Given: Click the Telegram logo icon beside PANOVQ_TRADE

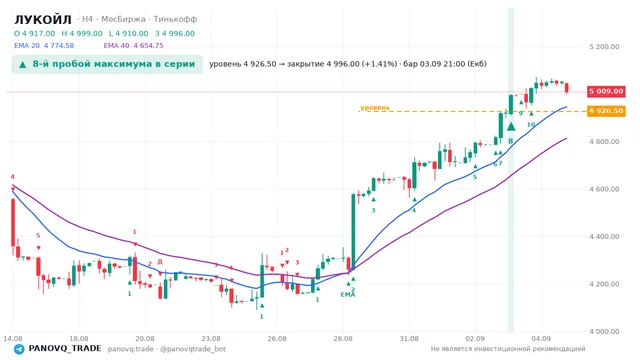Looking at the screenshot, I should (19, 349).
